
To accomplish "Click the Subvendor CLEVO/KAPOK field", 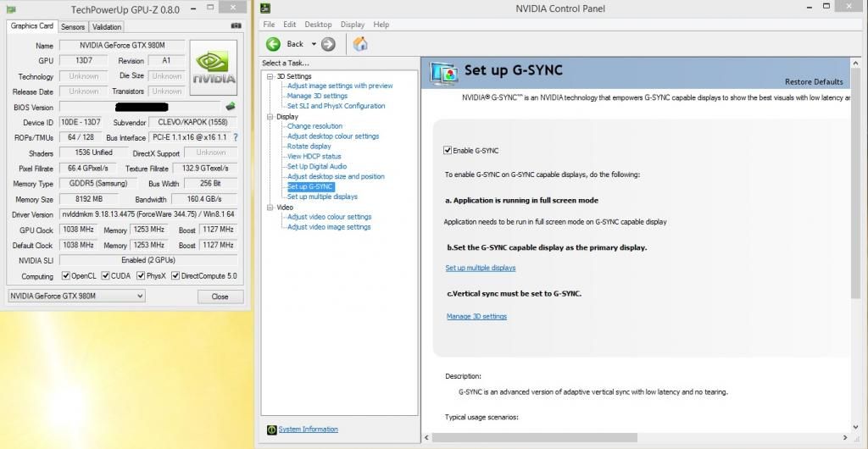I will click(x=193, y=122).
